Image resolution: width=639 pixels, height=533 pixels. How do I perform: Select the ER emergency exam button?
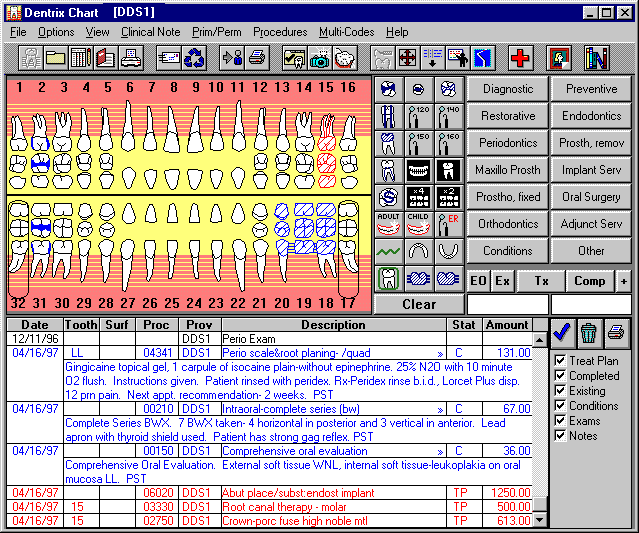tap(449, 224)
